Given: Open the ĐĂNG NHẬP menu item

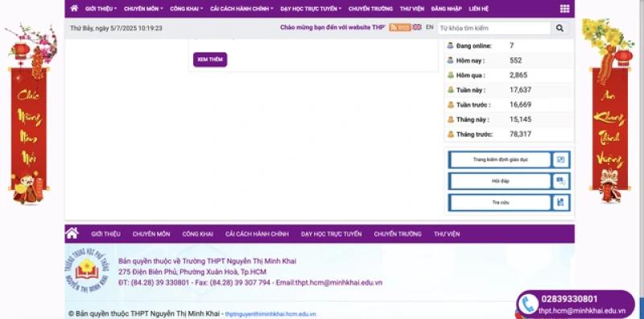Looking at the screenshot, I should click(447, 9).
